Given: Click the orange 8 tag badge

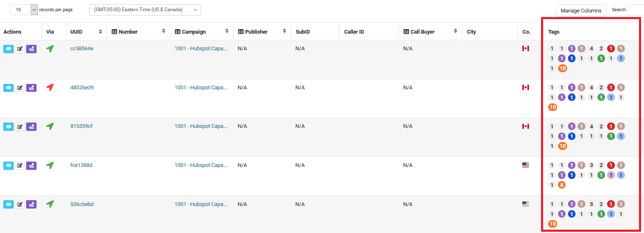Looking at the screenshot, I should (562, 185).
